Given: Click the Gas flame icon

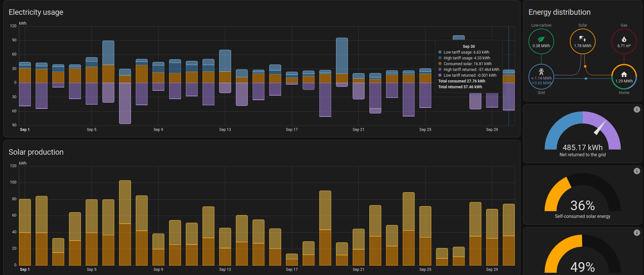Looking at the screenshot, I should pos(624,39).
